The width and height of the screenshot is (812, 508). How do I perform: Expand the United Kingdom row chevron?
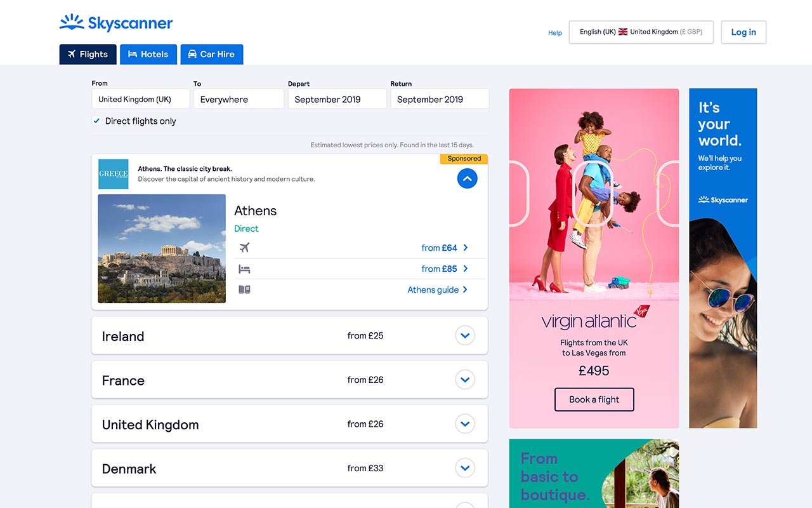(465, 424)
